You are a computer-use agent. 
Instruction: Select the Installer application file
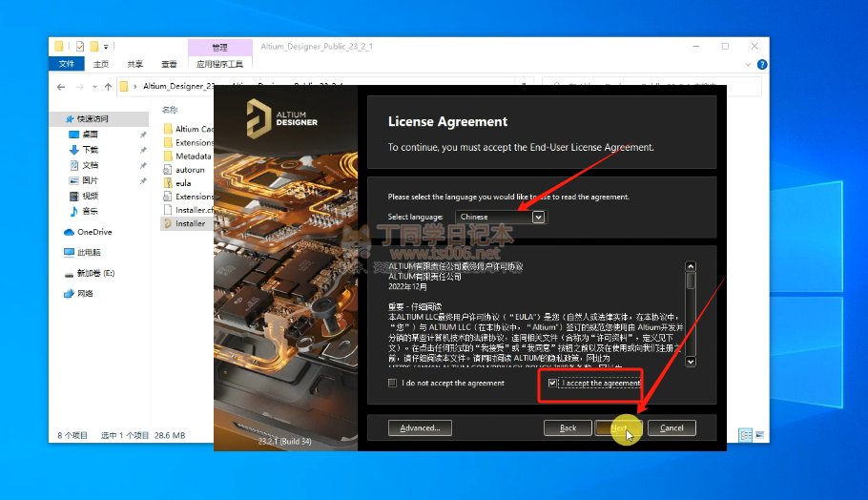tap(185, 223)
